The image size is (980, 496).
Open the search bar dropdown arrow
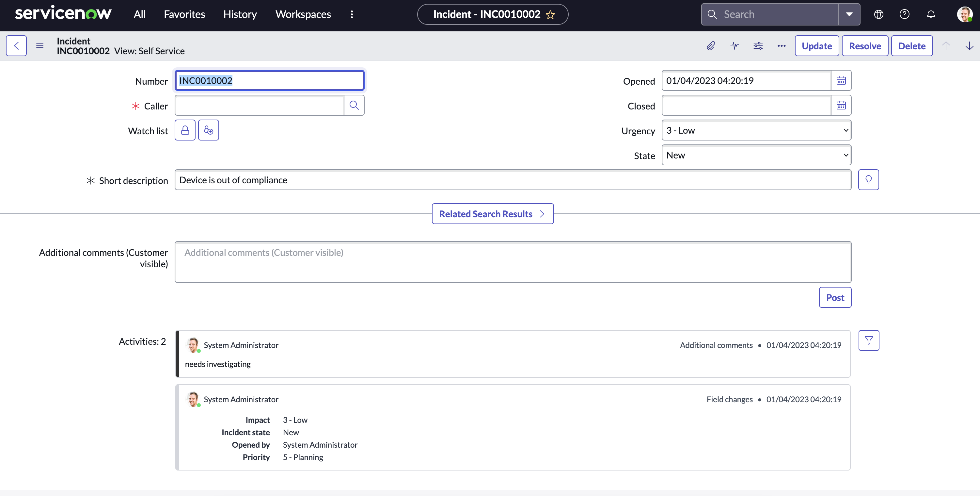click(x=849, y=14)
